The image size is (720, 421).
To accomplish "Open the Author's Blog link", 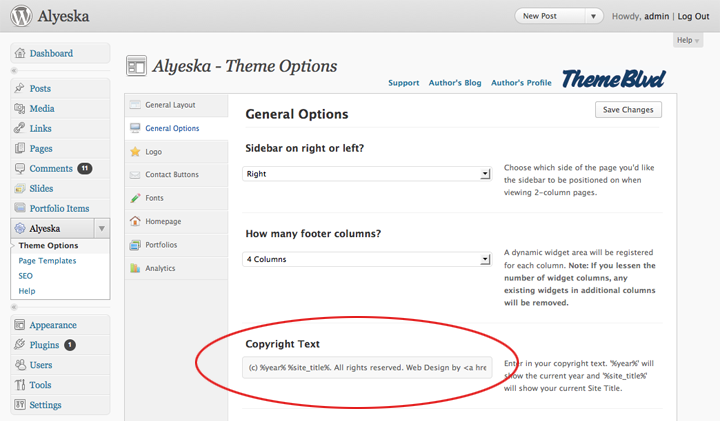I will [455, 83].
